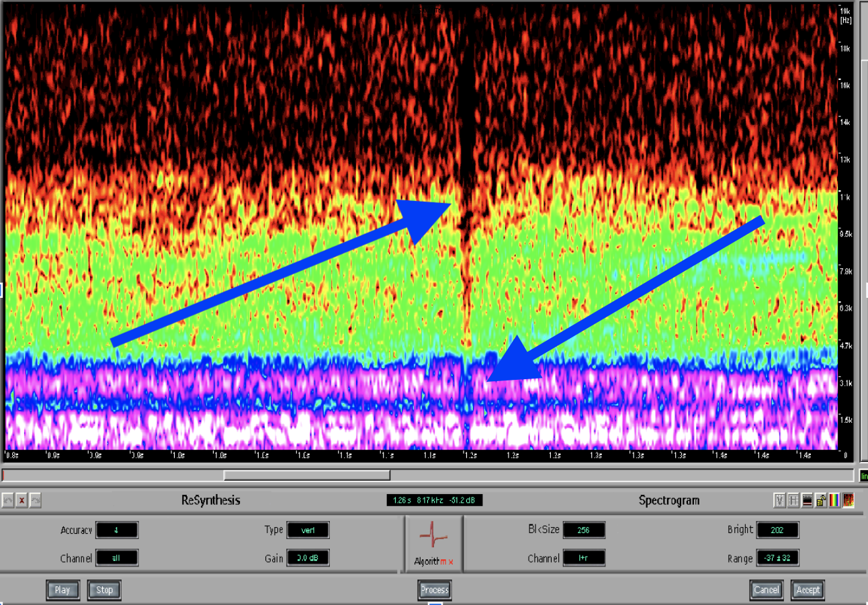Image resolution: width=868 pixels, height=605 pixels.
Task: Toggle the vertical zoom V icon
Action: click(x=779, y=500)
